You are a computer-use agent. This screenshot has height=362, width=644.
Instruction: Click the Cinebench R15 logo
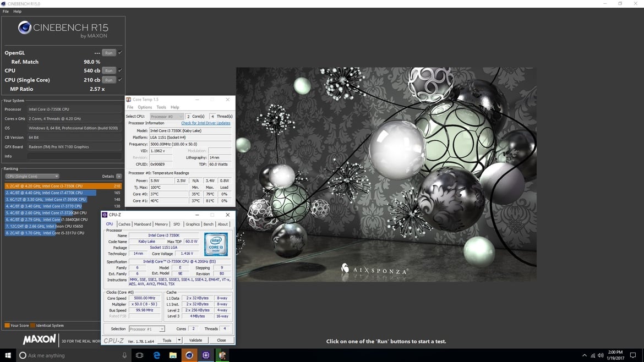click(x=63, y=30)
